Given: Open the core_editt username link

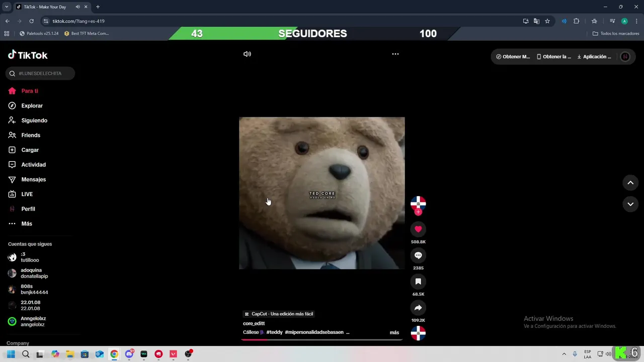Looking at the screenshot, I should click(x=254, y=323).
